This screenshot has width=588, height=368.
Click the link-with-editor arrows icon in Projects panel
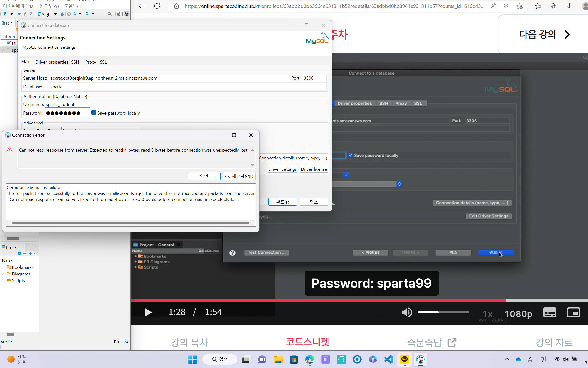pyautogui.click(x=36, y=253)
